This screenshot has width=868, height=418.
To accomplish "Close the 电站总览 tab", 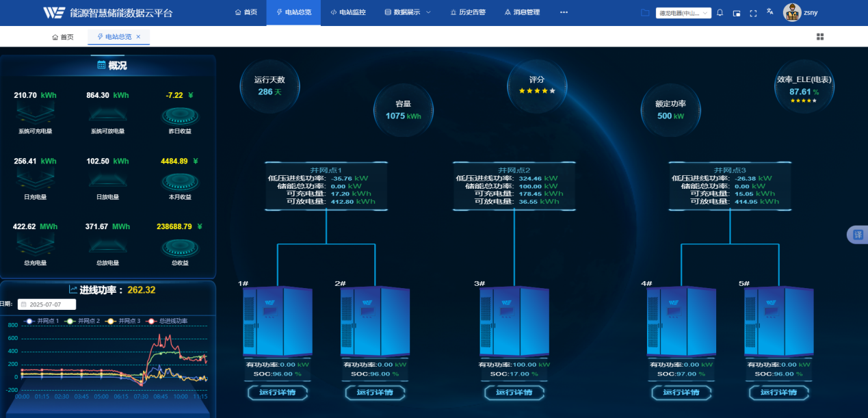I will (138, 37).
